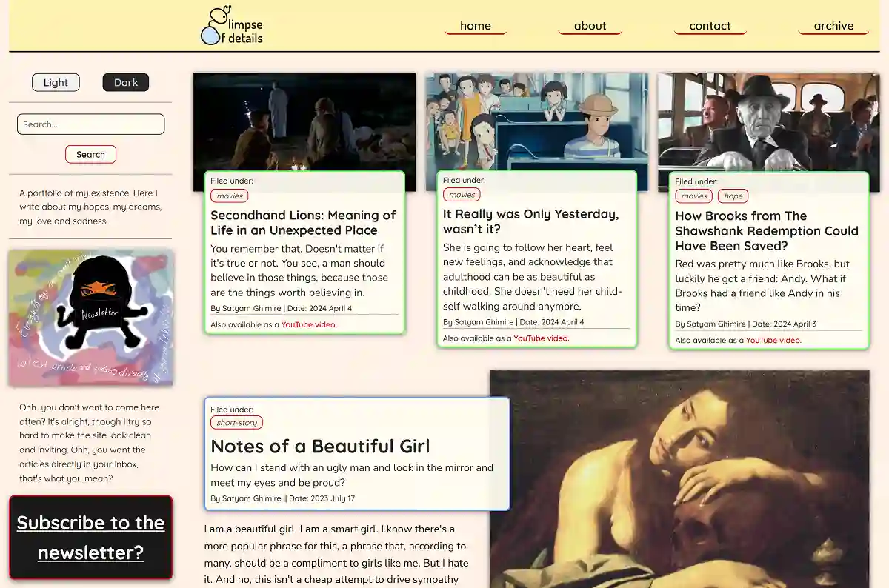This screenshot has width=889, height=588.
Task: Open the contact page
Action: click(710, 25)
